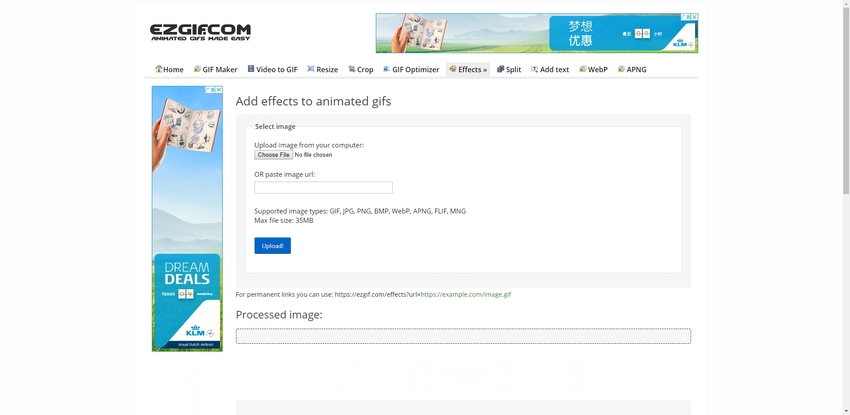
Task: Click the WebP icon in navigation
Action: coord(583,69)
